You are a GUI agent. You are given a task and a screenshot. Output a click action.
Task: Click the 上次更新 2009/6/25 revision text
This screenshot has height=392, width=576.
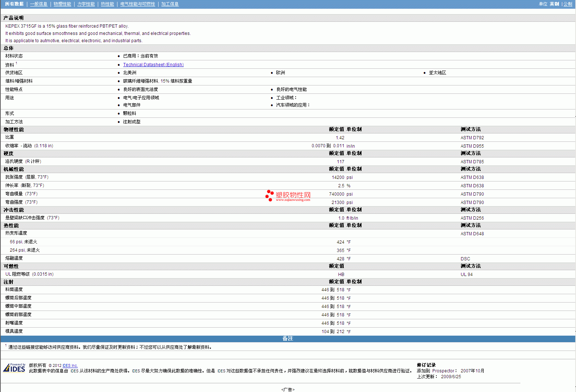pos(439,377)
